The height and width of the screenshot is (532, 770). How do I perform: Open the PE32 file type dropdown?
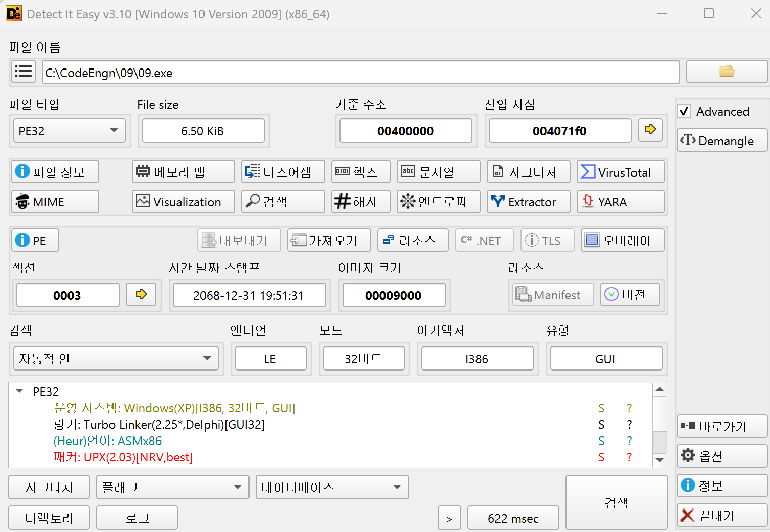[x=69, y=131]
